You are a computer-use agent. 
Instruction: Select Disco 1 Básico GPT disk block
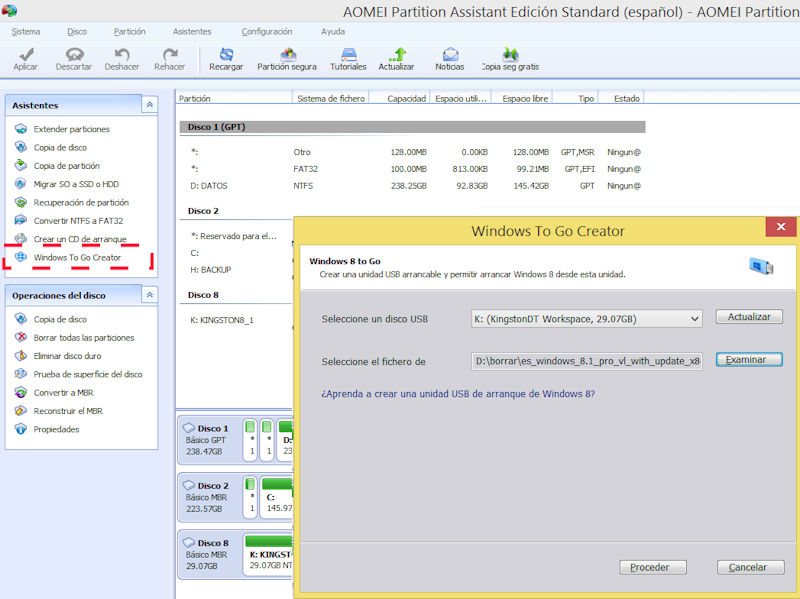click(x=209, y=440)
